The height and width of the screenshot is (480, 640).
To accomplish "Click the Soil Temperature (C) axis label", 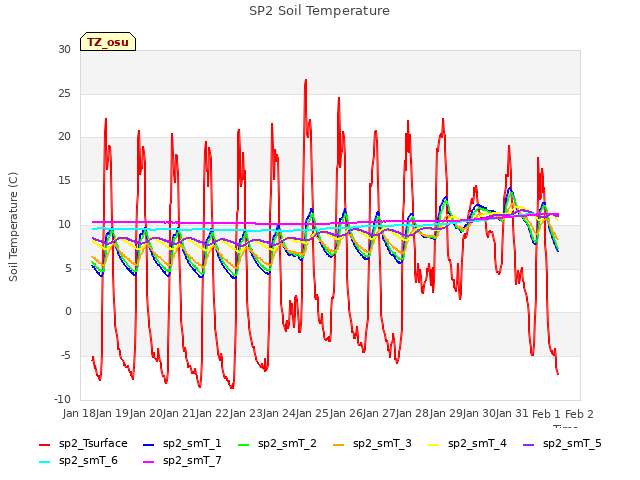I will (13, 227).
